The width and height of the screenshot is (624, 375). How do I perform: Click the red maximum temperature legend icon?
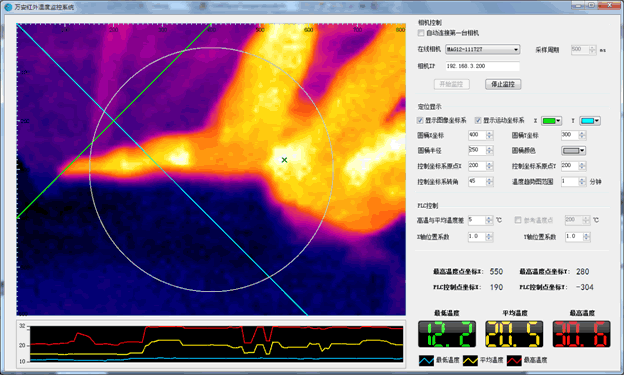coord(514,360)
